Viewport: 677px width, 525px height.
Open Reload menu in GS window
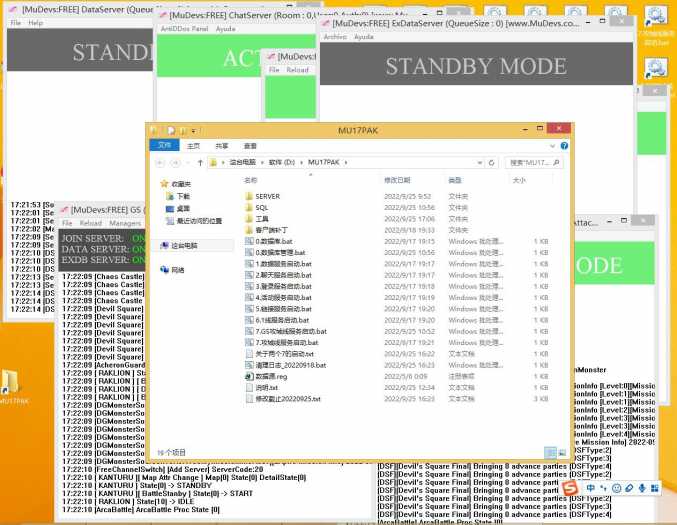[91, 223]
